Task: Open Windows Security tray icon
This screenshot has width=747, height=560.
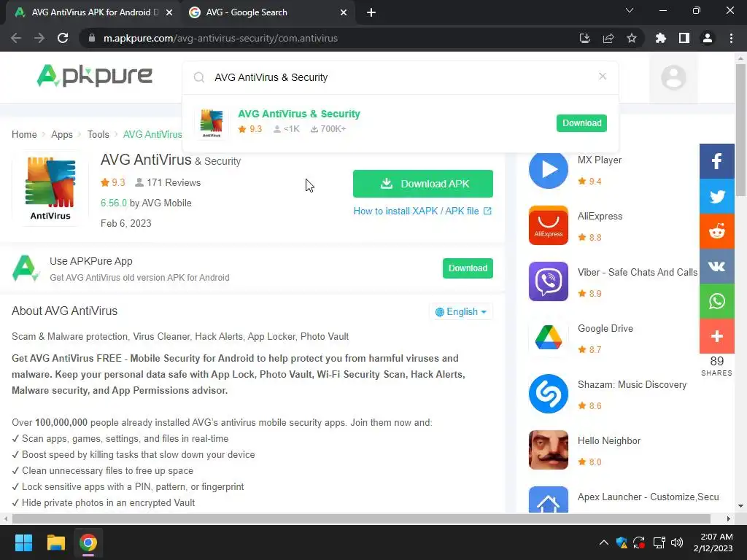Action: (x=622, y=542)
